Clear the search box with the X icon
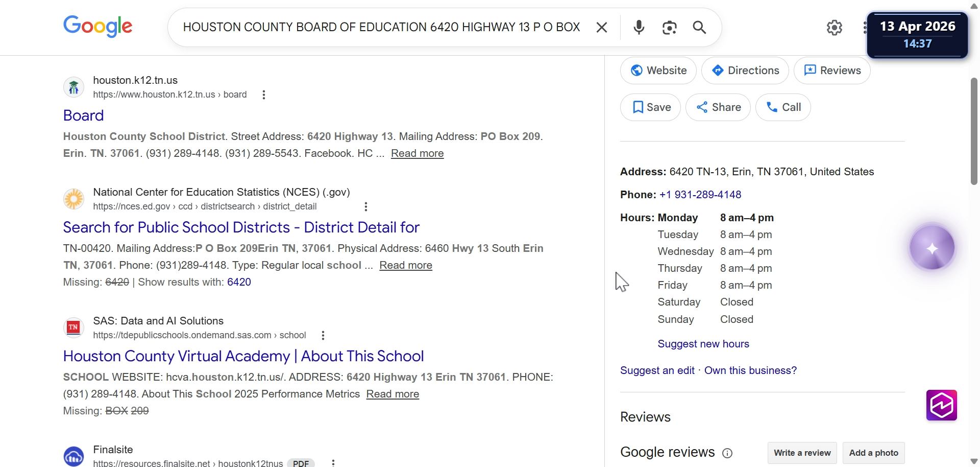Viewport: 980px width, 467px height. click(602, 28)
